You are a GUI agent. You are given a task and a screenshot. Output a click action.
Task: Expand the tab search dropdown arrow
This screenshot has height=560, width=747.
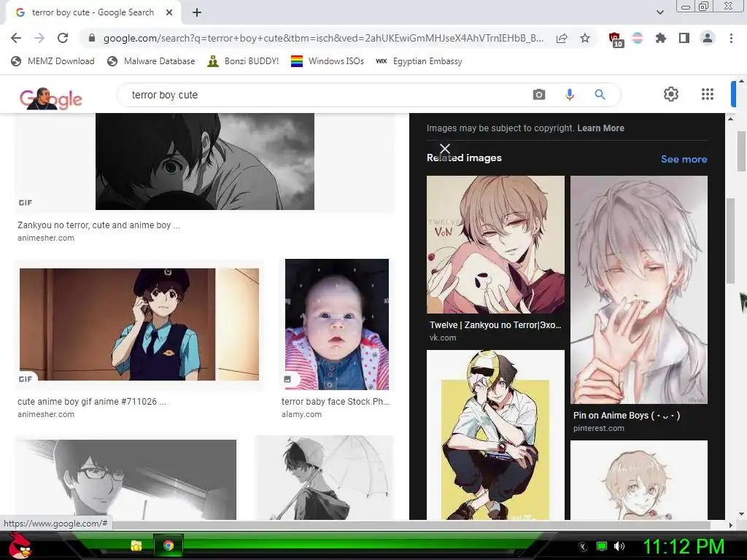(659, 12)
